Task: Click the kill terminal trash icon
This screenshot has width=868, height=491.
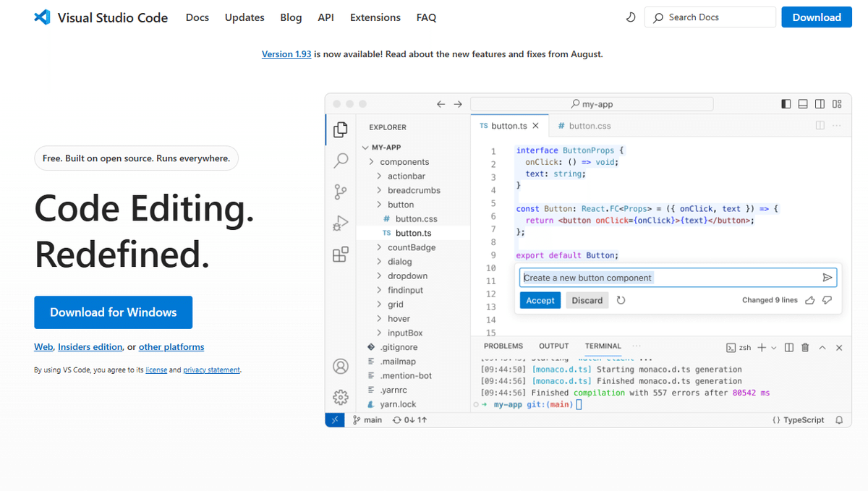Action: pyautogui.click(x=806, y=348)
